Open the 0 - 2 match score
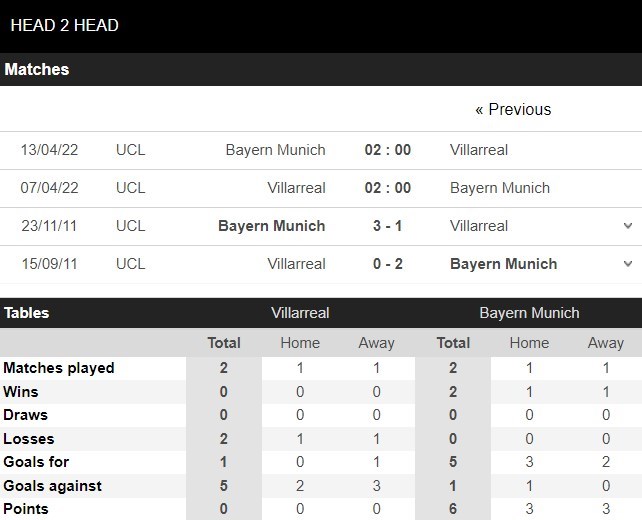This screenshot has height=520, width=642. (387, 264)
